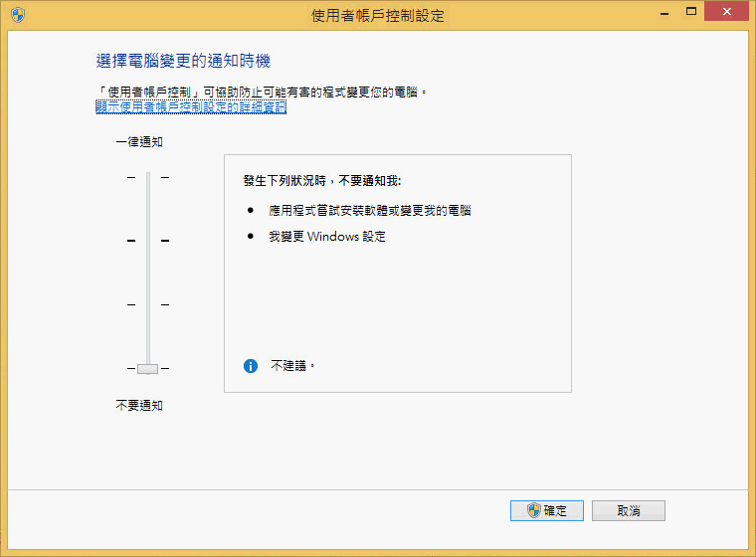The image size is (756, 557).
Task: Open the 顯示使用者帳戶控制設定的詳細資訊 link
Action: pyautogui.click(x=191, y=106)
